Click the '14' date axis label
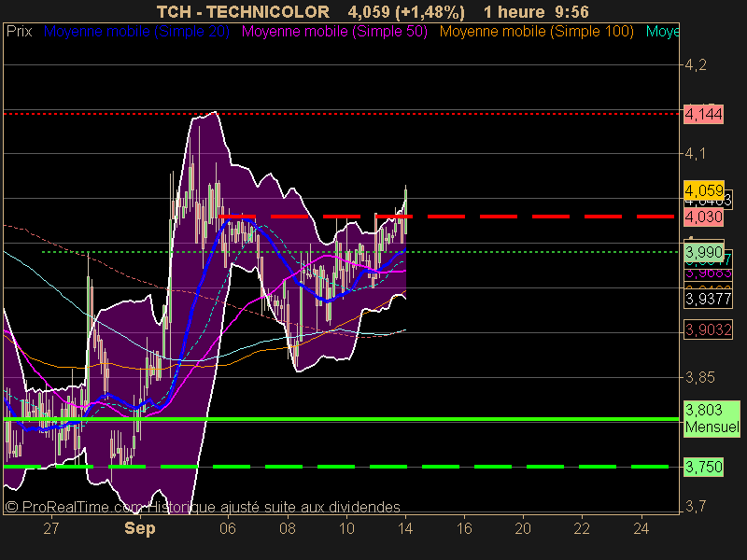This screenshot has width=747, height=560. (x=405, y=528)
